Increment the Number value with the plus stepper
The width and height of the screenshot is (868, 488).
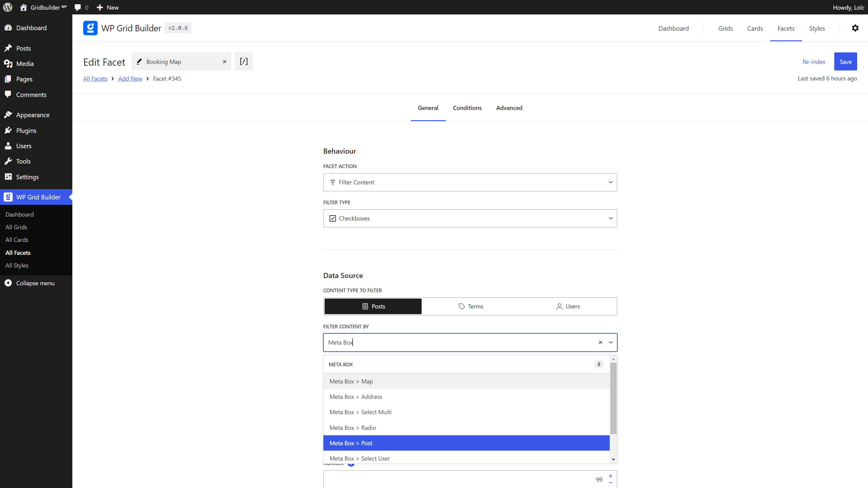[610, 476]
